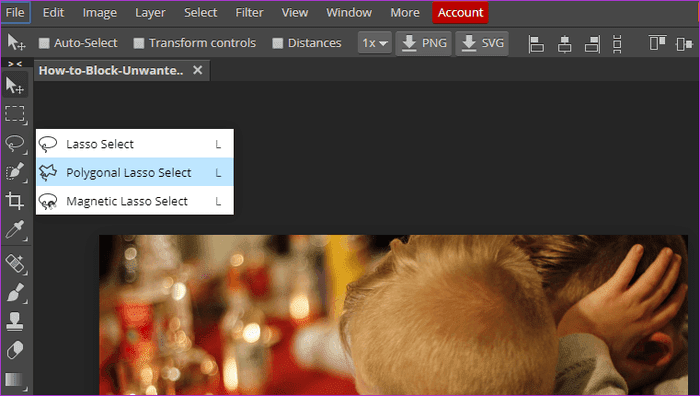This screenshot has height=396, width=700.
Task: Select the Gradient tool
Action: coord(15,380)
